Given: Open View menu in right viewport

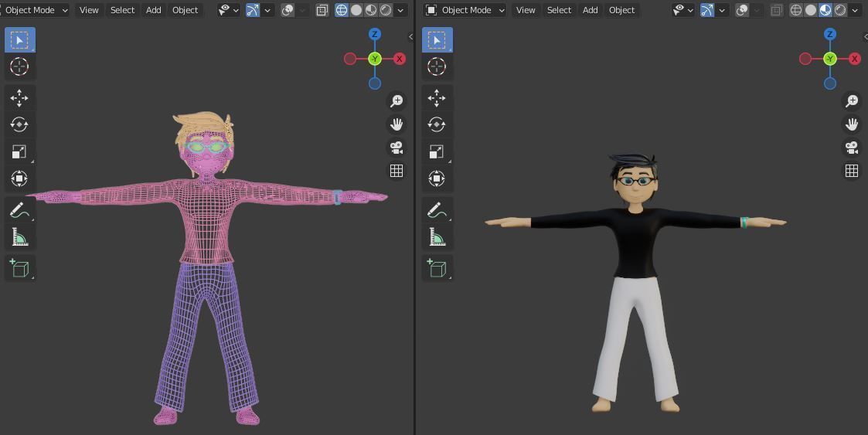Looking at the screenshot, I should [526, 10].
